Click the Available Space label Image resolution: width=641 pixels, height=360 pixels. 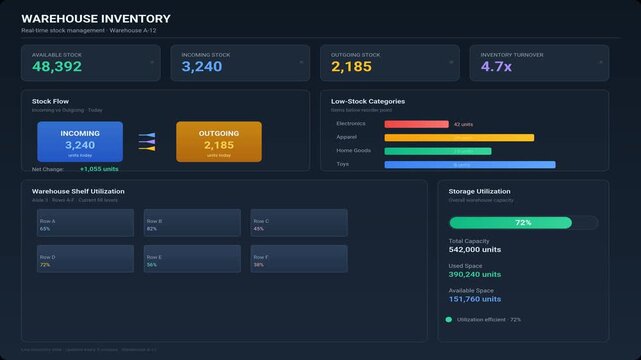point(471,291)
